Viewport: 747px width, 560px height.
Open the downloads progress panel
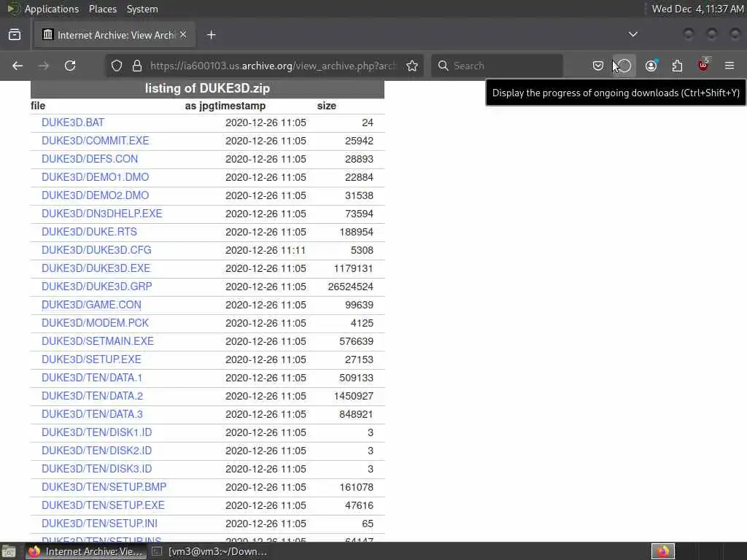click(x=624, y=66)
